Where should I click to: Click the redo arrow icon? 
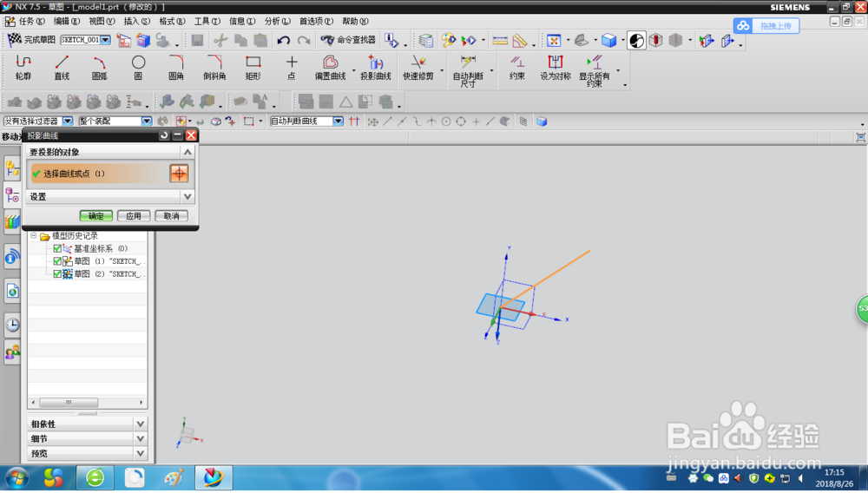click(x=304, y=41)
